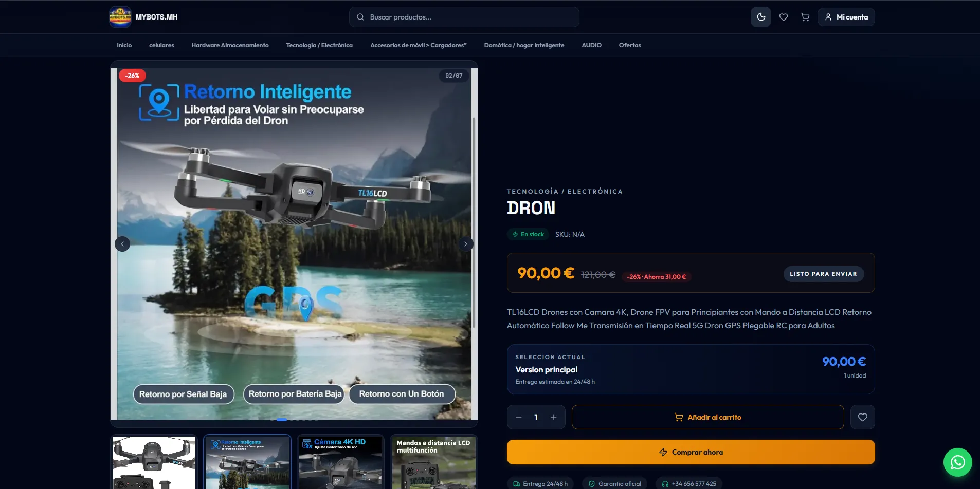980x489 pixels.
Task: Open Domótica / hogar inteligente category
Action: click(524, 45)
